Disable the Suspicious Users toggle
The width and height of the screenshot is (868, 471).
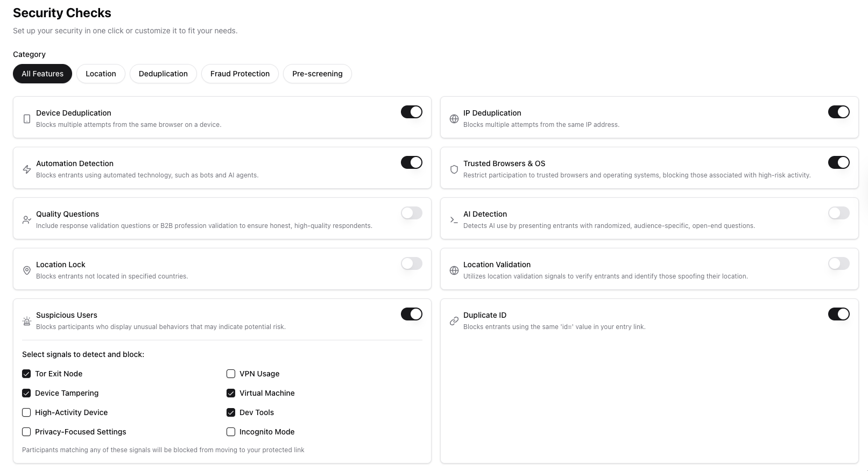(x=412, y=314)
